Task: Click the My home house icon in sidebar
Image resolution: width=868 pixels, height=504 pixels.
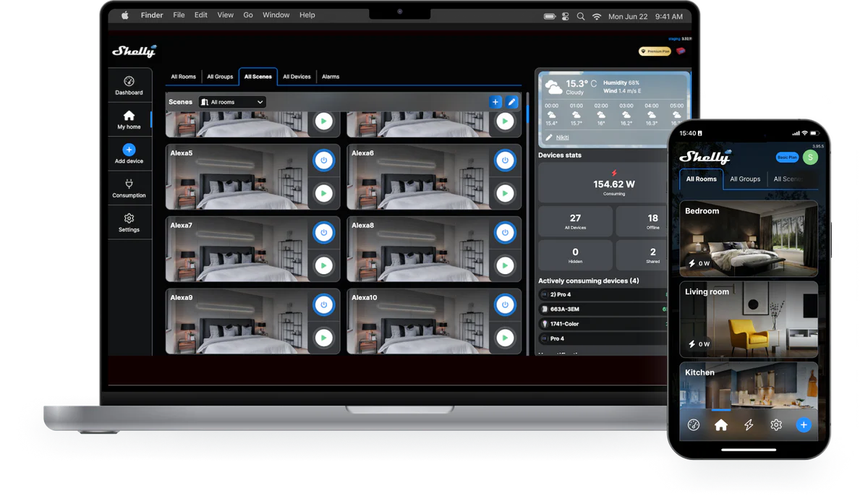Action: [129, 116]
